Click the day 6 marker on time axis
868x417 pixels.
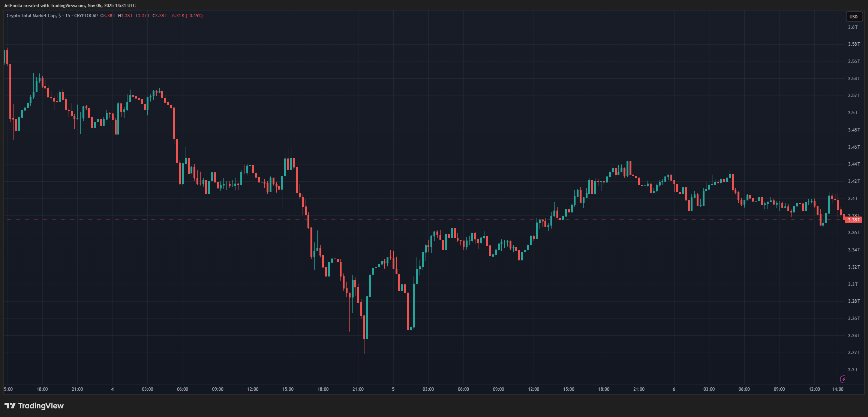pyautogui.click(x=674, y=389)
